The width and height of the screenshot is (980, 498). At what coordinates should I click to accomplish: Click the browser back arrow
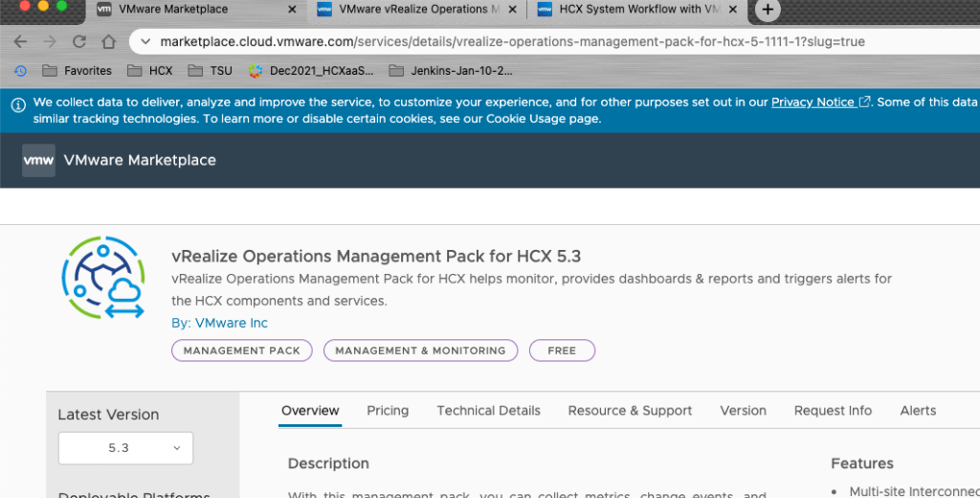[20, 42]
